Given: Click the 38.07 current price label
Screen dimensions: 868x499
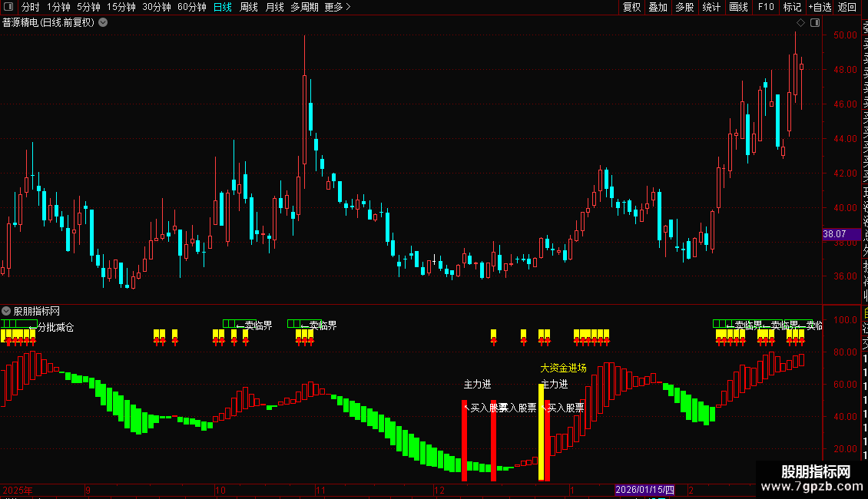Looking at the screenshot, I should pyautogui.click(x=841, y=234).
